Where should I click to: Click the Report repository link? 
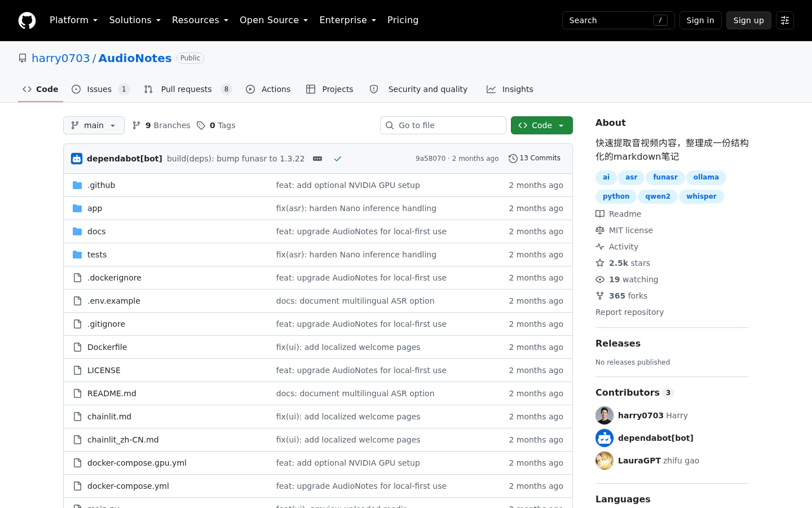pyautogui.click(x=629, y=312)
